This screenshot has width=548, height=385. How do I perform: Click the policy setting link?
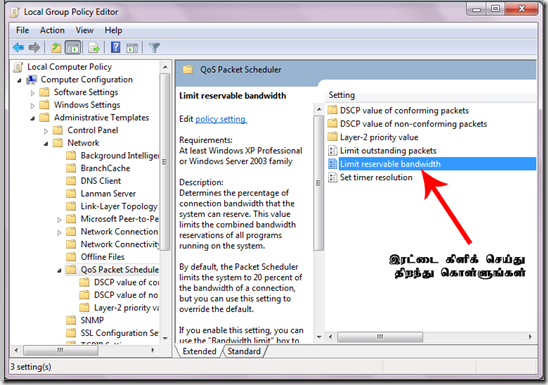pyautogui.click(x=221, y=119)
